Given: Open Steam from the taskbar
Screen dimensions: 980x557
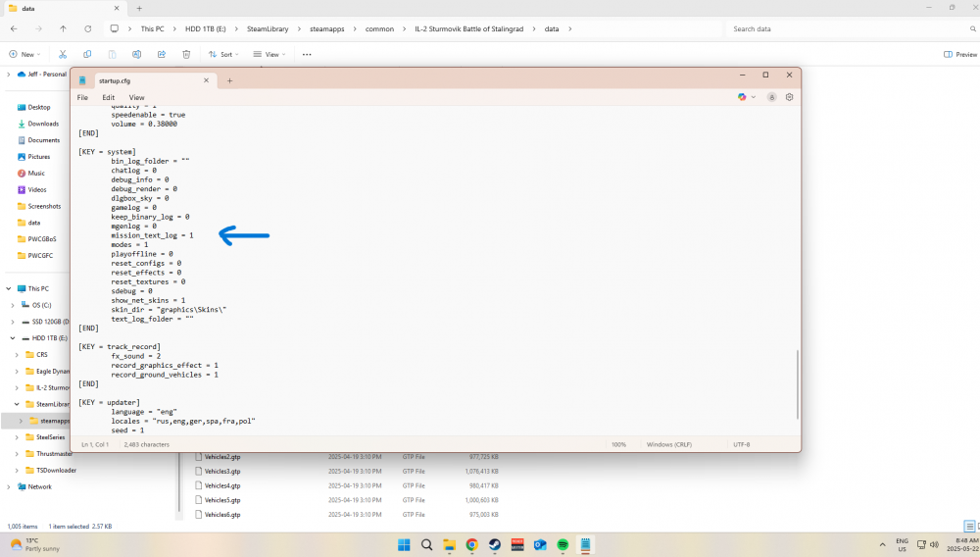Looking at the screenshot, I should pyautogui.click(x=494, y=545).
